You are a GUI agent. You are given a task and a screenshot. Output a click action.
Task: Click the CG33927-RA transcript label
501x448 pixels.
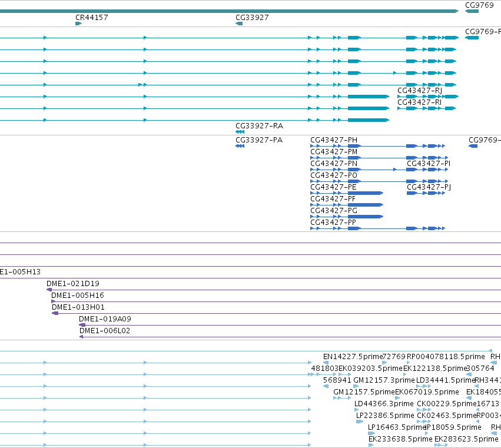pos(260,126)
